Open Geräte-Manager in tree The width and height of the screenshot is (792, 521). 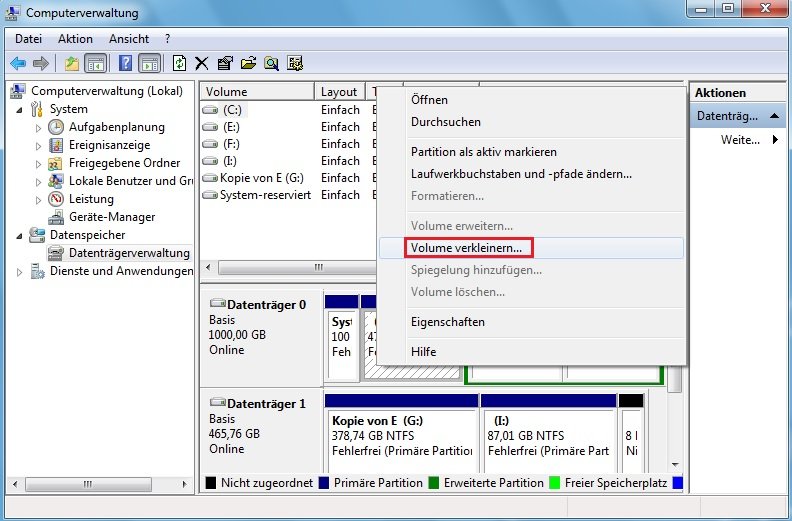point(112,217)
